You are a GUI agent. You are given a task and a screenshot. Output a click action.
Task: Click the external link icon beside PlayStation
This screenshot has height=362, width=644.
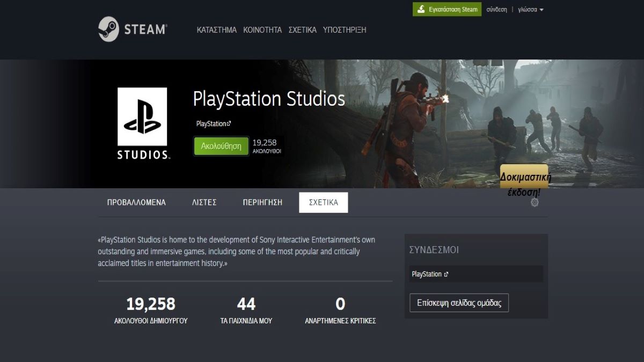[x=230, y=122]
